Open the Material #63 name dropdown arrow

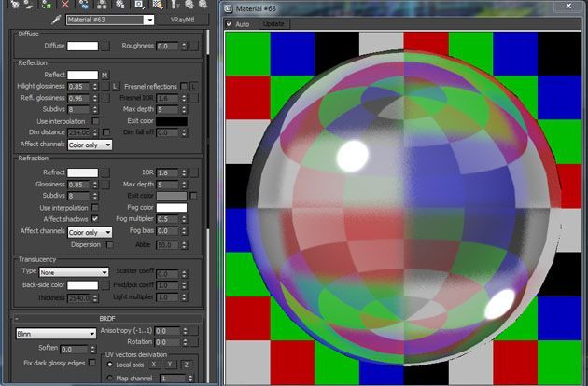149,20
